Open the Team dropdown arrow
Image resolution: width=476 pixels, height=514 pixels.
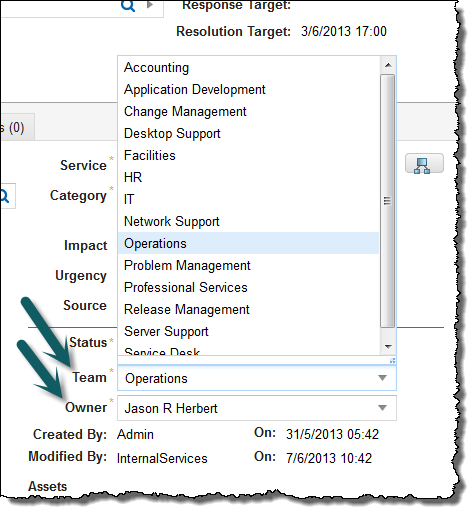[x=382, y=378]
